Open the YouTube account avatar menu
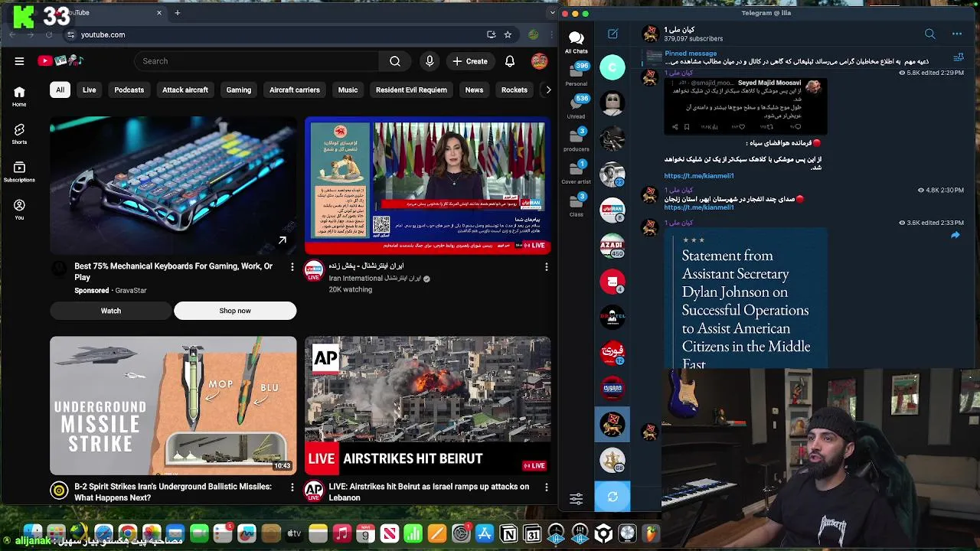980x551 pixels. 540,61
